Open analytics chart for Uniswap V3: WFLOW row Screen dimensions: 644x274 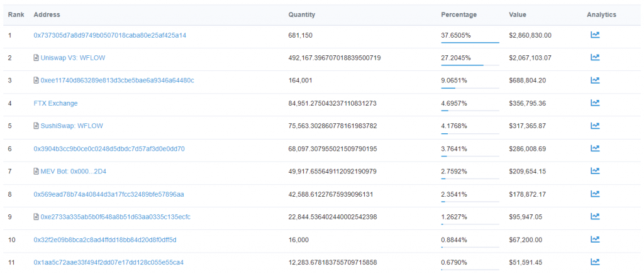(x=595, y=58)
